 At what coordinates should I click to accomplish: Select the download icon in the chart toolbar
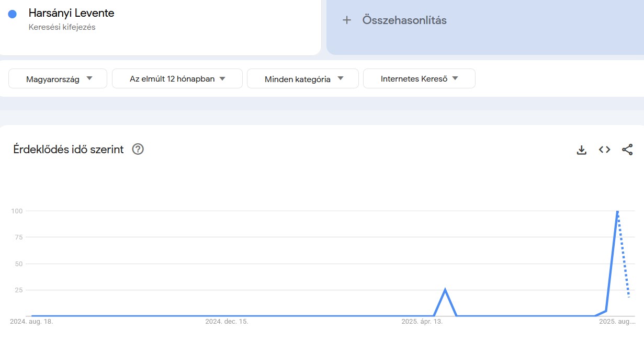click(581, 150)
